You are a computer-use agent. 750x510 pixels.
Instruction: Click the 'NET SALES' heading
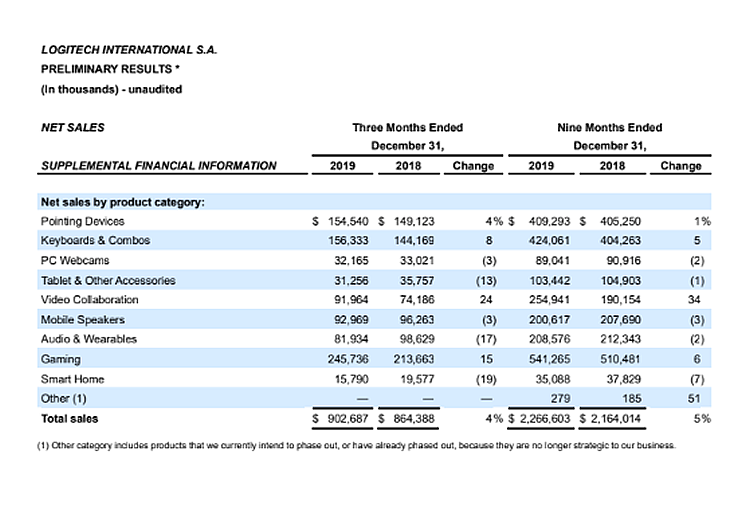[72, 128]
